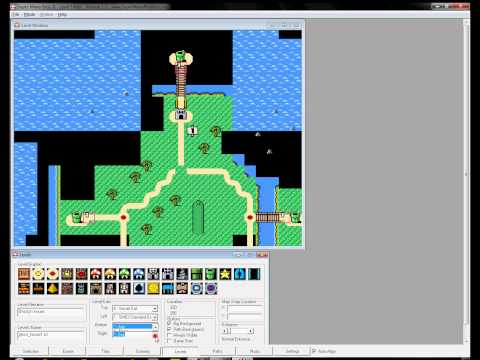
Task: Select the red spiky plant icon
Action: [82, 274]
